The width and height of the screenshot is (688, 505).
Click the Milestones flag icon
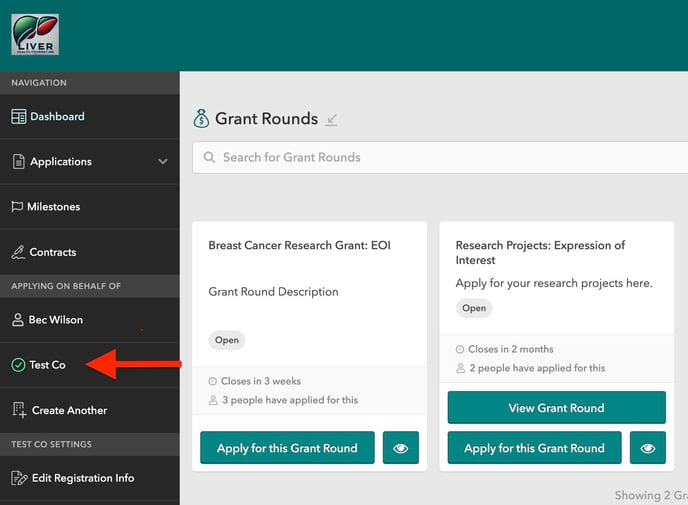click(17, 207)
